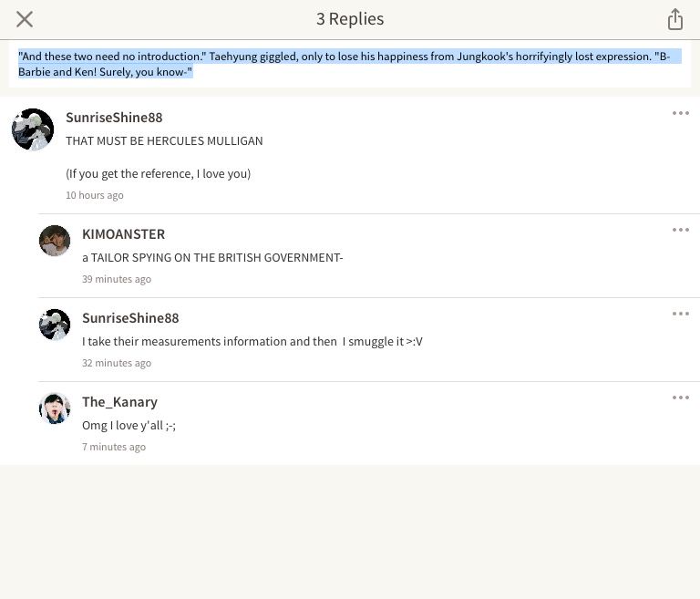Tap the '10 hours ago' timestamp
700x599 pixels.
(x=95, y=195)
